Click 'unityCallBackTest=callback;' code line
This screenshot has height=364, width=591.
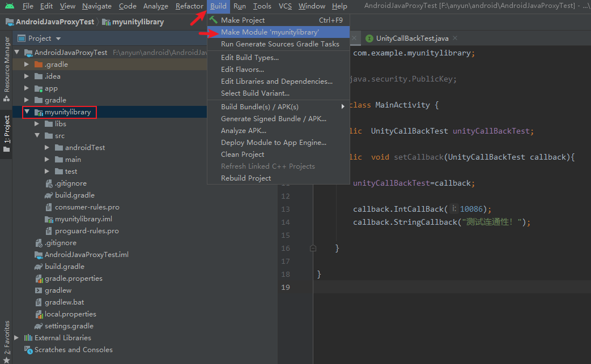tap(414, 183)
